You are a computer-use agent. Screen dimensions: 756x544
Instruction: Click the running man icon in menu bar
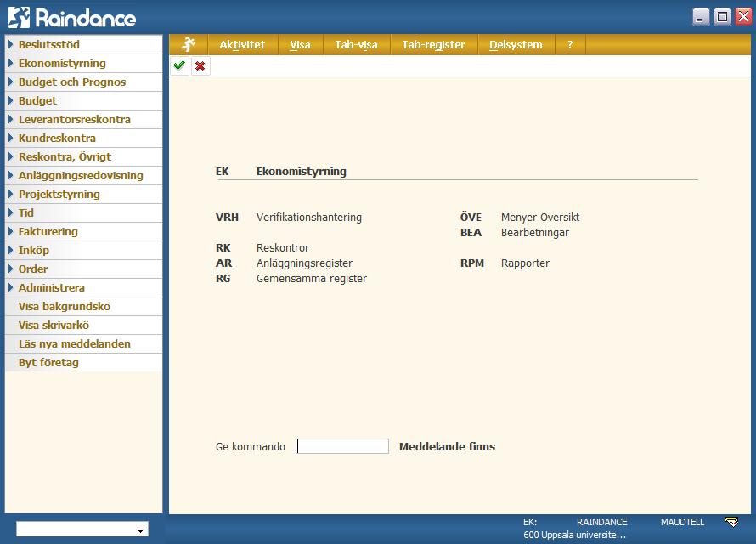pyautogui.click(x=188, y=44)
